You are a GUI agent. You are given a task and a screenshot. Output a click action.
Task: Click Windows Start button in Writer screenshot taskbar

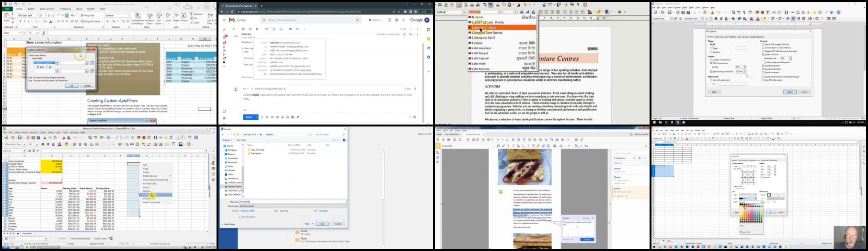pyautogui.click(x=653, y=122)
